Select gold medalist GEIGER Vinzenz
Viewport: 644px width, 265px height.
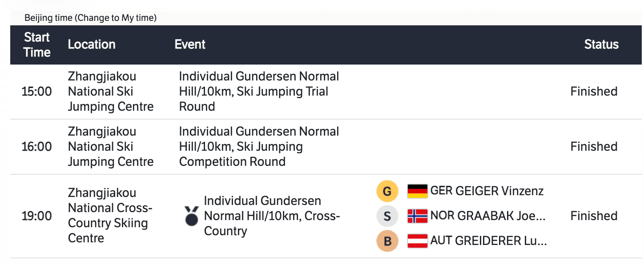coord(487,191)
